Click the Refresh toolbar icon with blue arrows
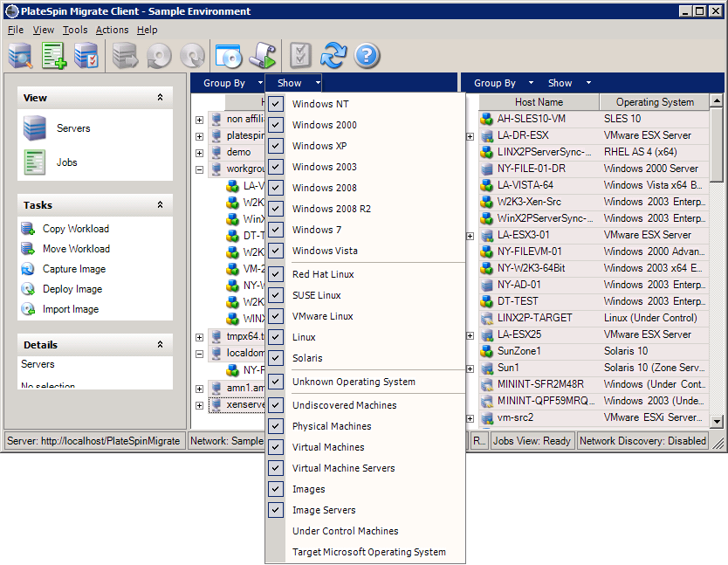Viewport: 728px width, 565px height. [x=333, y=56]
